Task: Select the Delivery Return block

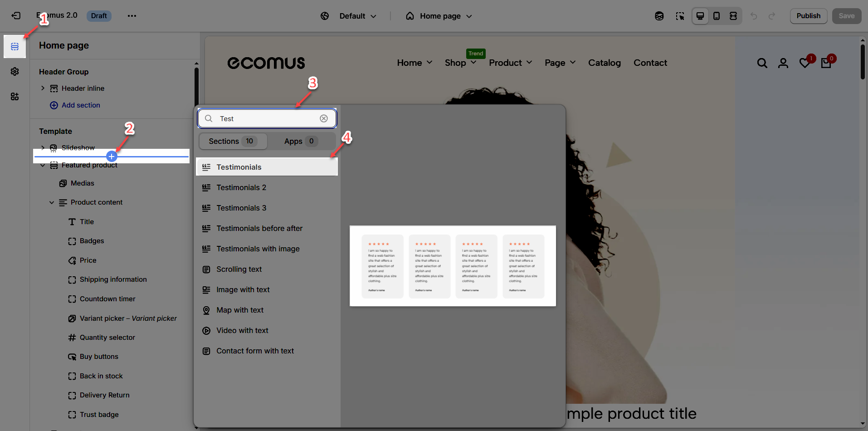Action: click(104, 395)
